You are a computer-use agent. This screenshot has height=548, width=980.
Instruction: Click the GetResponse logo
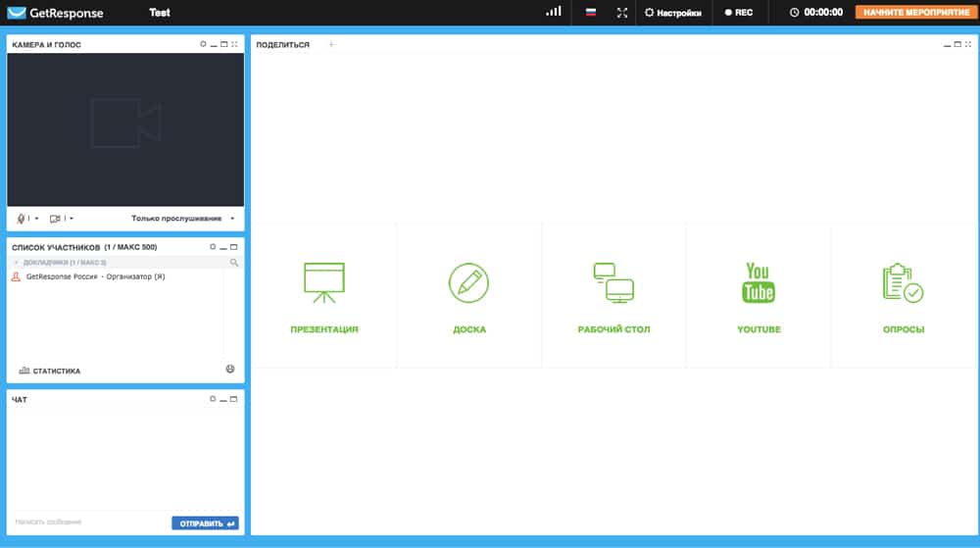[x=55, y=13]
